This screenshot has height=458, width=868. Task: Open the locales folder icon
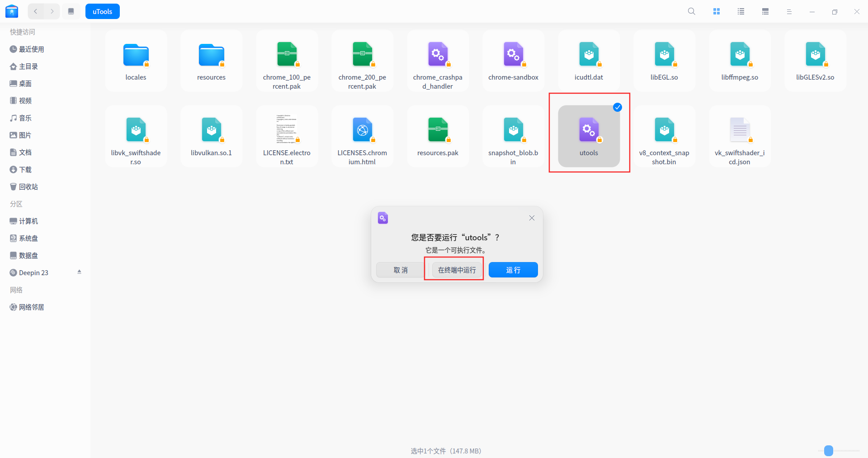point(136,55)
